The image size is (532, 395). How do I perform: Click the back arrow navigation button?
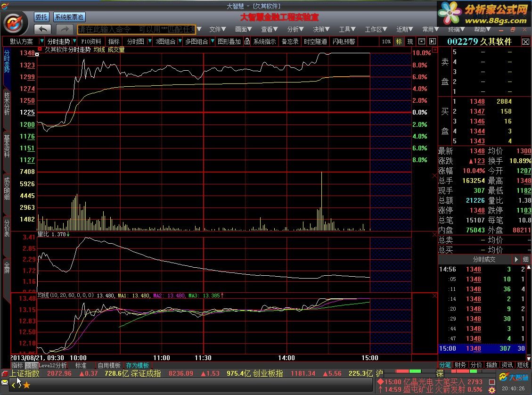(43, 30)
